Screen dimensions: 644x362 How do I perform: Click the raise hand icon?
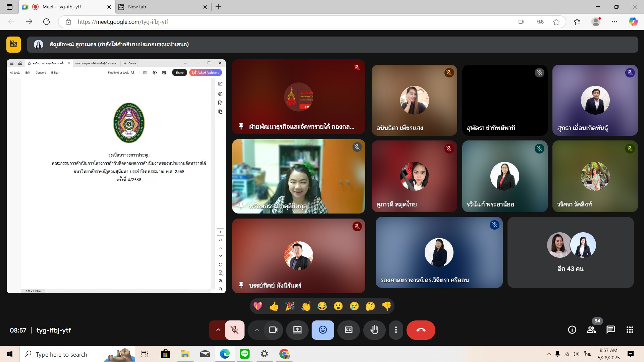374,330
